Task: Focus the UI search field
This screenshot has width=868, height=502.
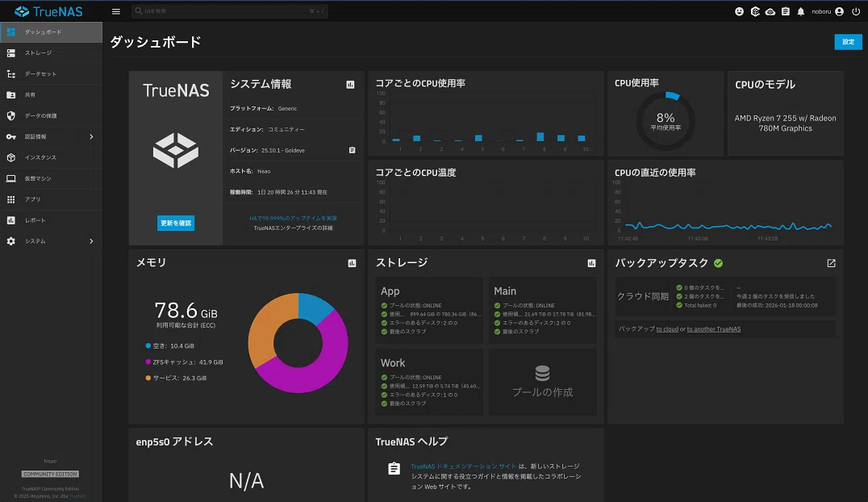Action: [230, 11]
